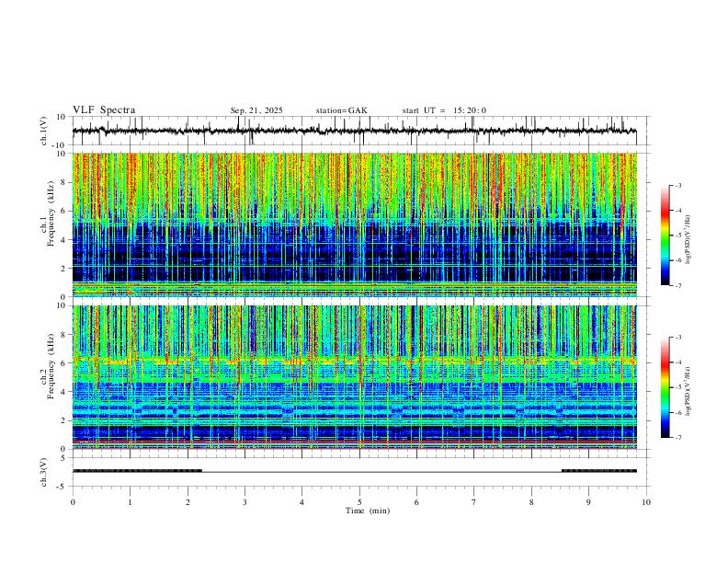Click the time axis tick label '3'

245,502
